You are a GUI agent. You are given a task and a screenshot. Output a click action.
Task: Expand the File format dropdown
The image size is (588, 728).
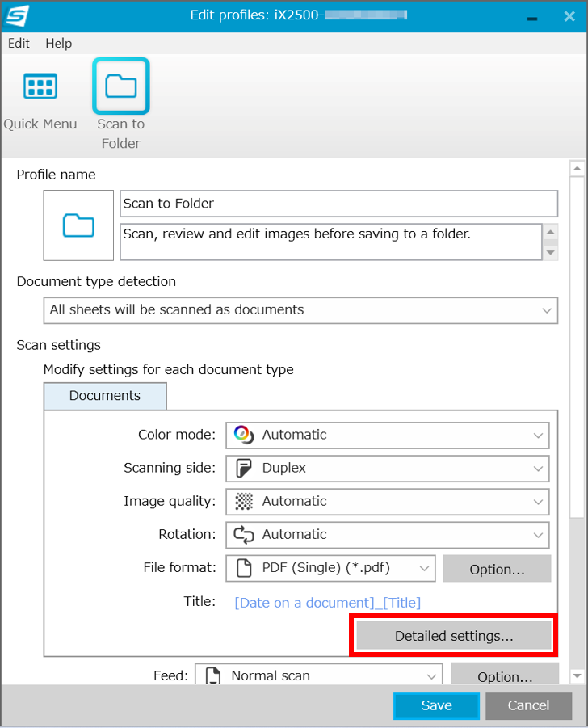coord(330,568)
